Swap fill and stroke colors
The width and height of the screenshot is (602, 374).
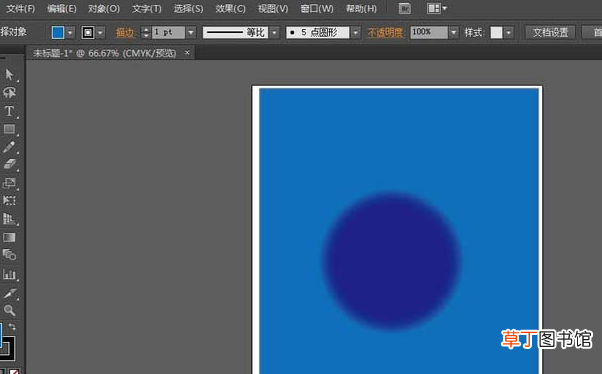(x=12, y=326)
